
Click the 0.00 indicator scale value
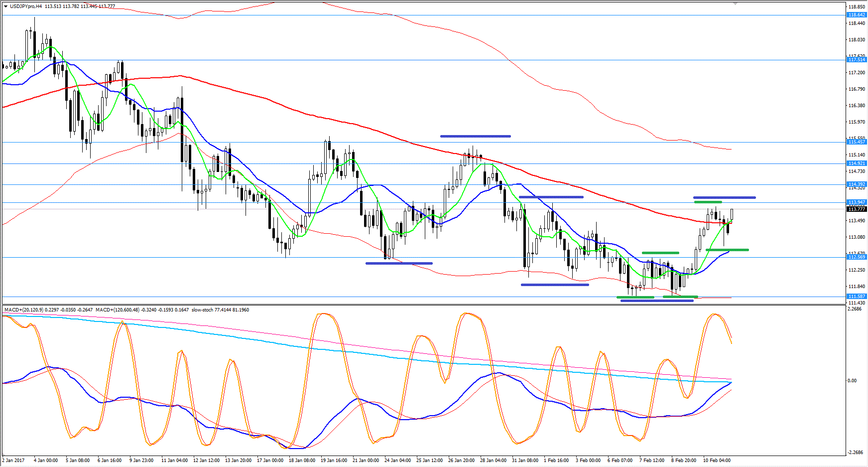point(852,381)
